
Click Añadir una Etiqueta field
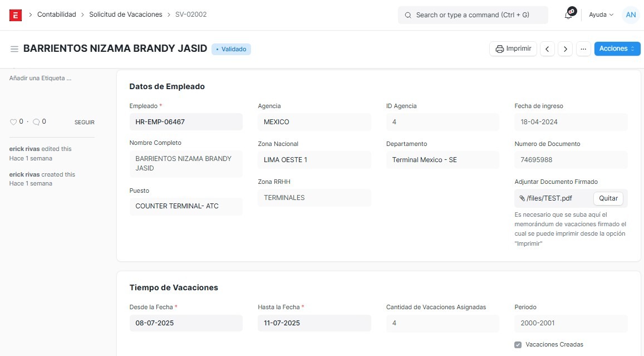click(41, 79)
